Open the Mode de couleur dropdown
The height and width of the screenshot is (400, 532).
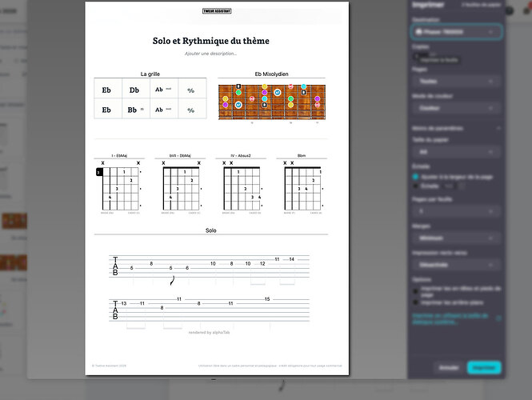pyautogui.click(x=456, y=108)
